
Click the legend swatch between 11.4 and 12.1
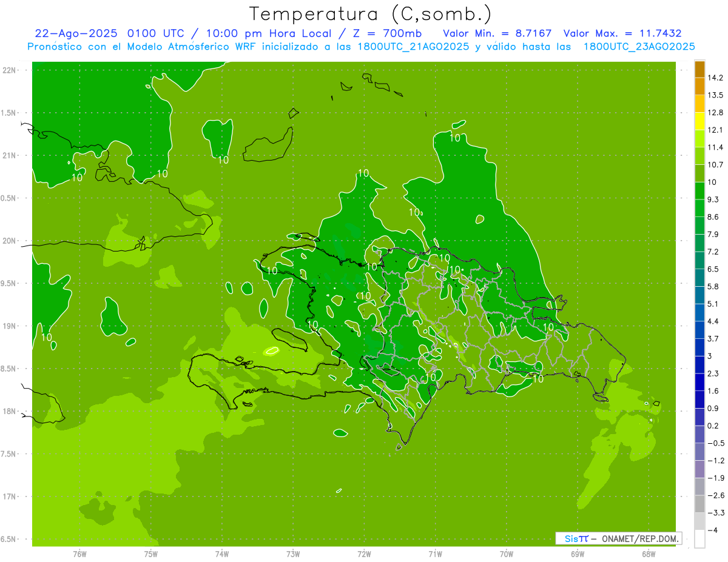tap(699, 139)
